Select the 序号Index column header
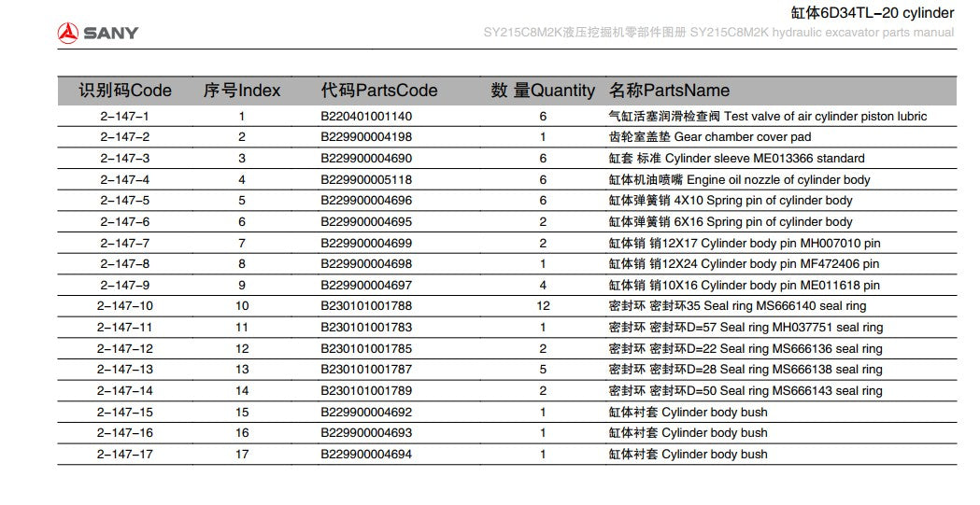 point(242,91)
